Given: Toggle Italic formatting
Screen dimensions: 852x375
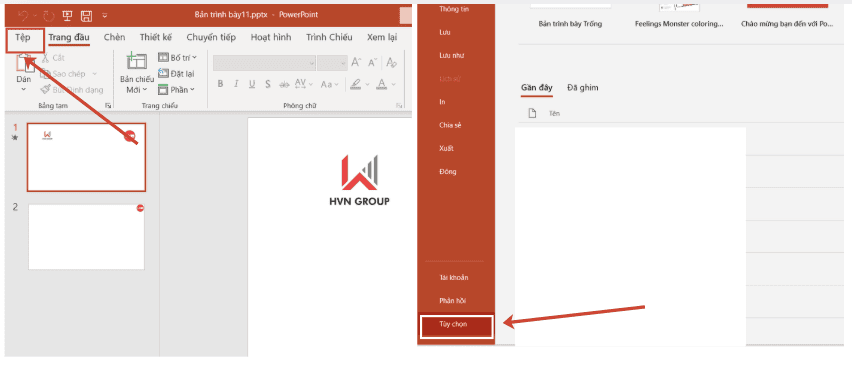Looking at the screenshot, I should 236,84.
